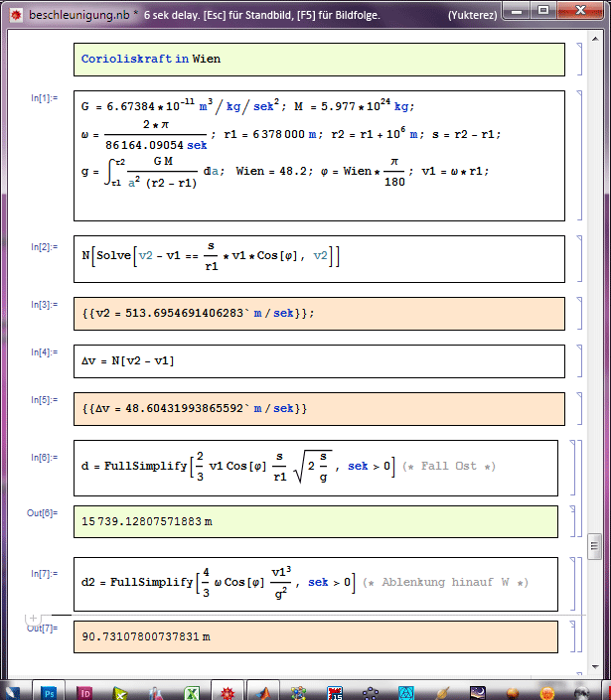Click the Mathematica notebook icon in the title bar
Screen dimensions: 611x700
coord(16,15)
